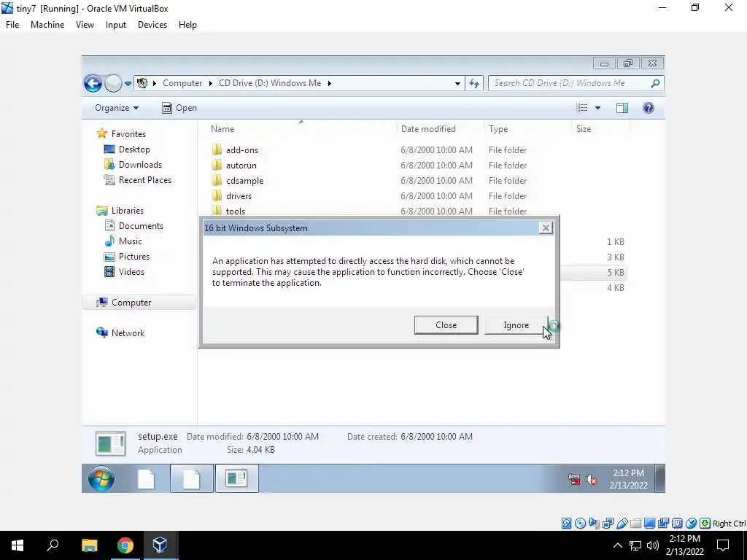Click the muted volume icon in guest tray
The height and width of the screenshot is (560, 747).
pyautogui.click(x=591, y=480)
